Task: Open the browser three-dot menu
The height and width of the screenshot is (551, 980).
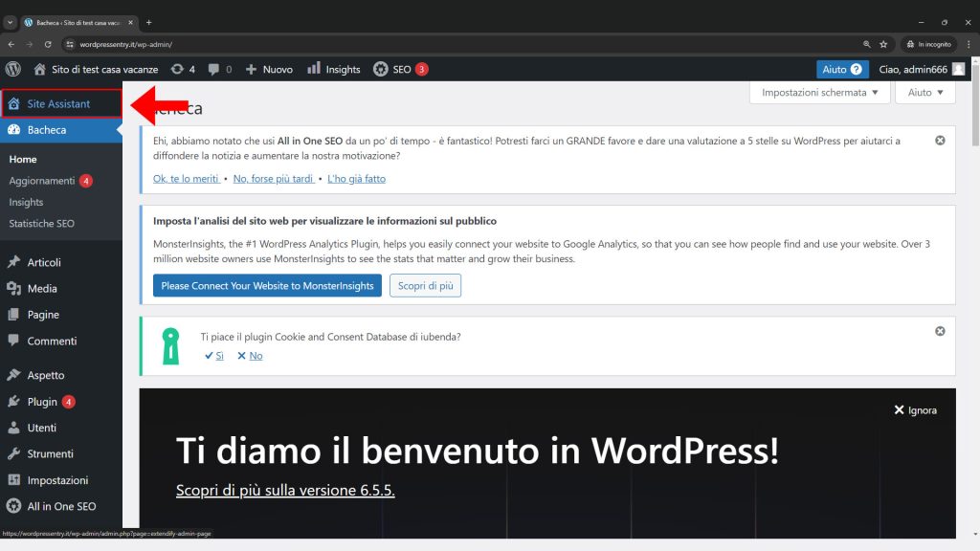Action: coord(969,44)
